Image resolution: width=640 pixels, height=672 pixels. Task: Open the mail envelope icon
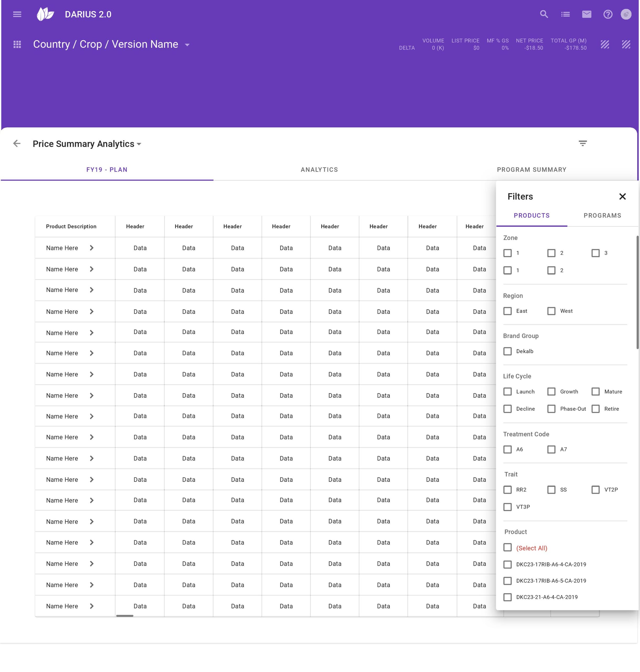click(x=586, y=14)
